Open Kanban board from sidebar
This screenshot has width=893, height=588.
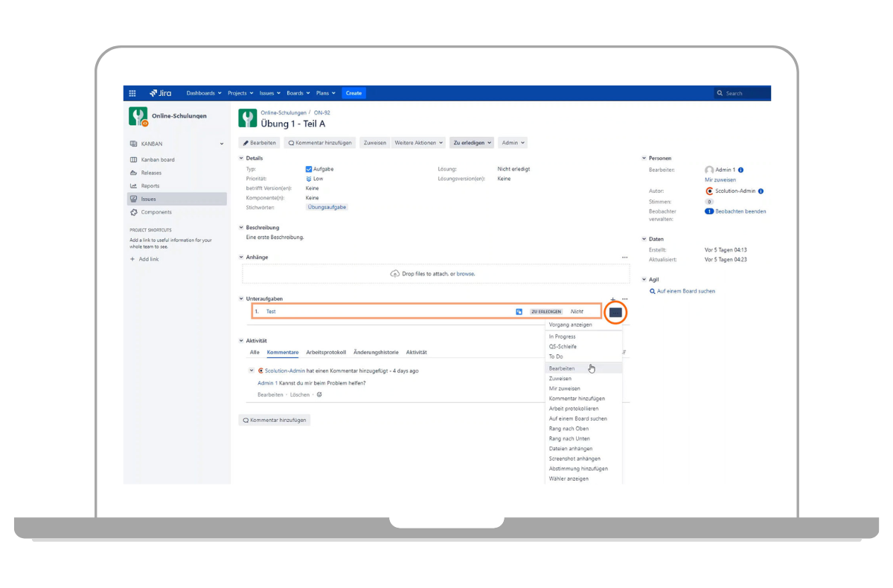157,160
